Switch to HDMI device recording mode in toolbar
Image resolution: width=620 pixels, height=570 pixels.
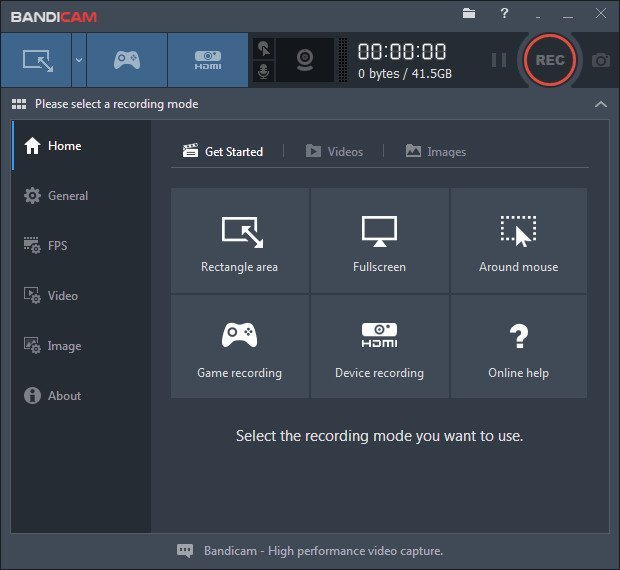tap(207, 60)
